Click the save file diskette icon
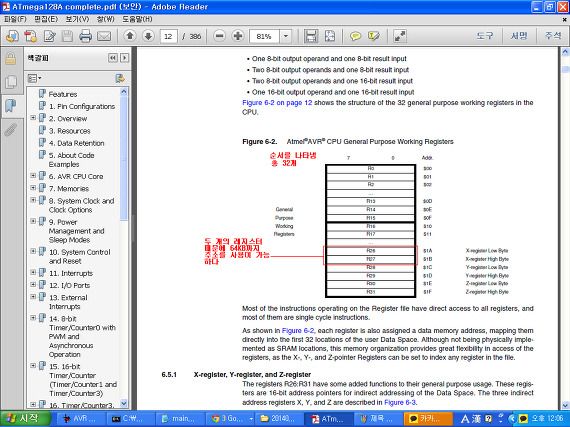This screenshot has width=570, height=427. (67, 36)
